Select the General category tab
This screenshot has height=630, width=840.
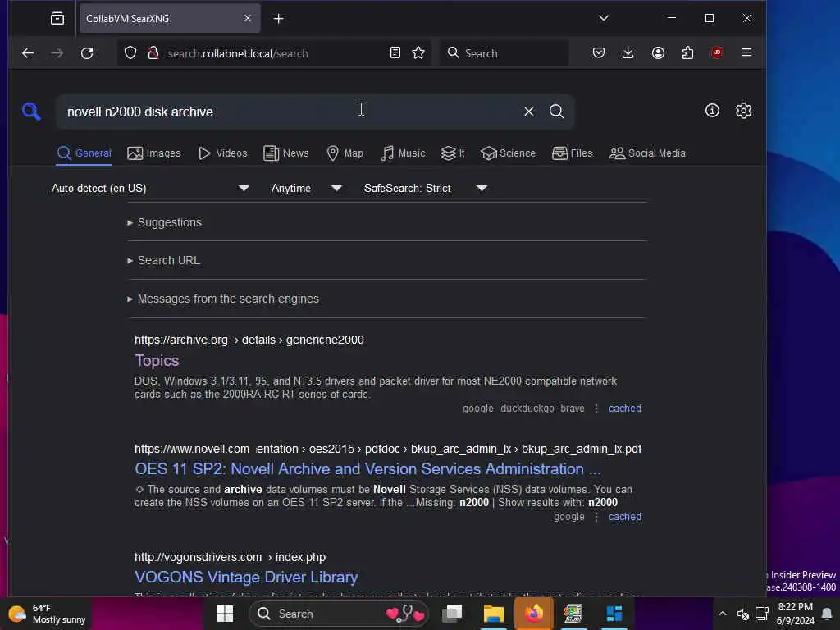[84, 153]
